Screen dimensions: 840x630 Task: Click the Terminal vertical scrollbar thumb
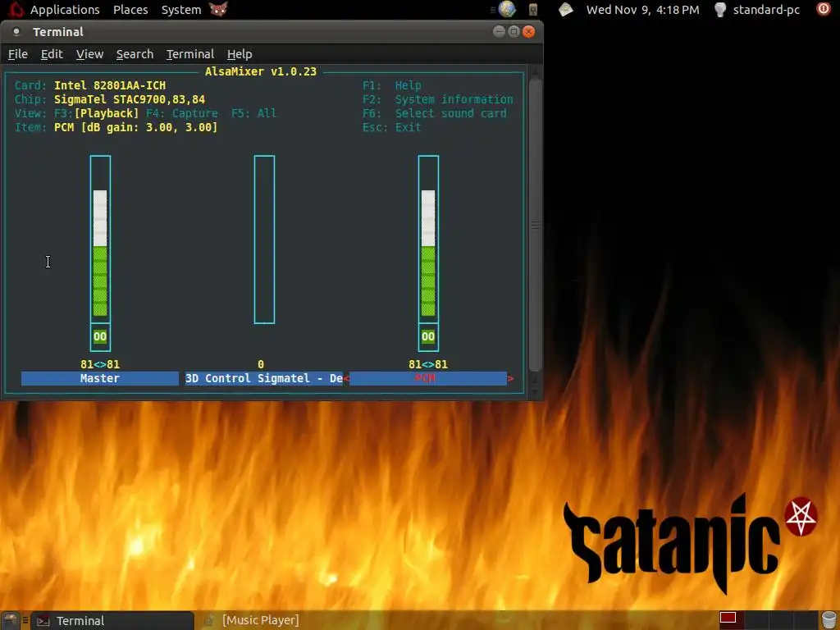(535, 225)
